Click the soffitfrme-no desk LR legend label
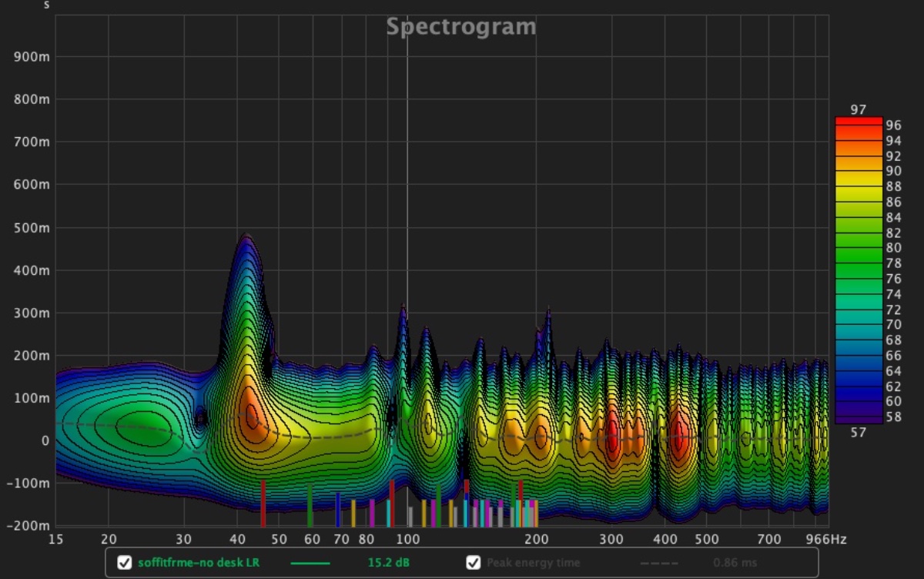The height and width of the screenshot is (579, 924). (199, 563)
